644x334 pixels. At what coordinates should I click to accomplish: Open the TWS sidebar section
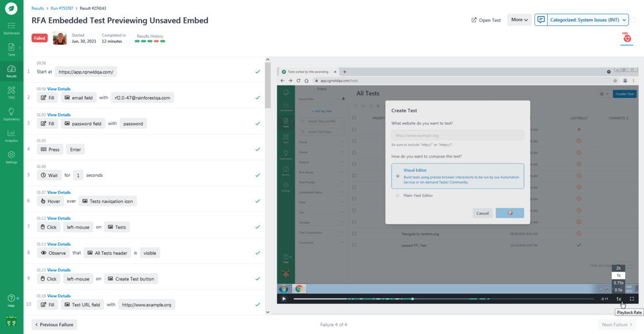[11, 92]
